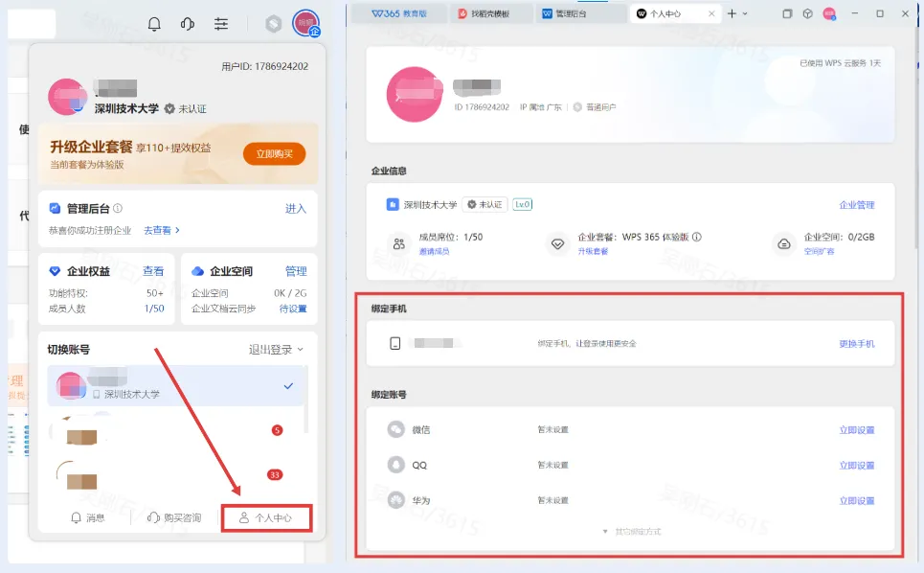Click the QQ account icon
This screenshot has width=924, height=573.
(396, 465)
